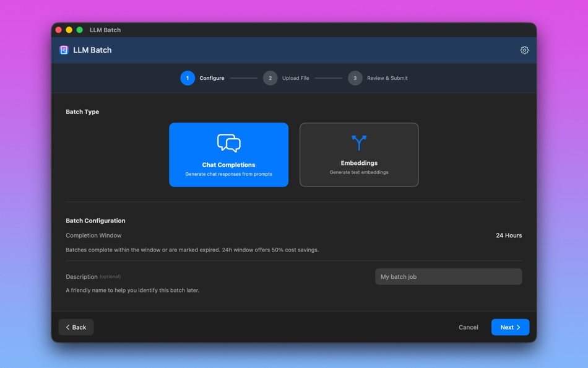Minimize the window with the yellow button
The width and height of the screenshot is (588, 368).
tap(69, 30)
